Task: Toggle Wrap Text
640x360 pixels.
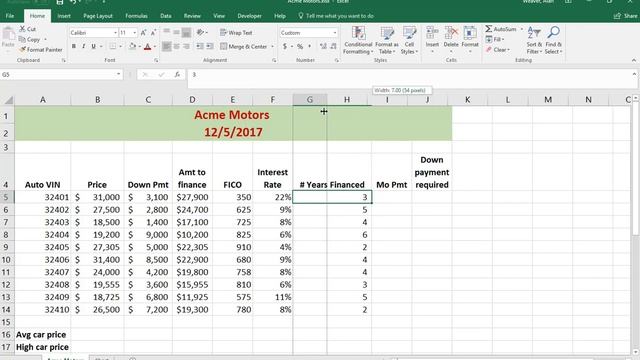Action: pos(236,33)
